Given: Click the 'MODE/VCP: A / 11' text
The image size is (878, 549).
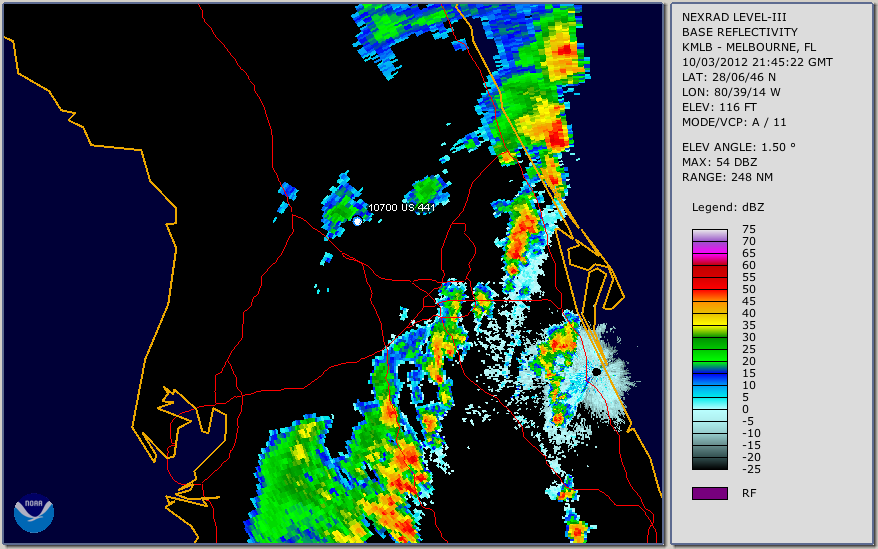Looking at the screenshot, I should [x=734, y=122].
